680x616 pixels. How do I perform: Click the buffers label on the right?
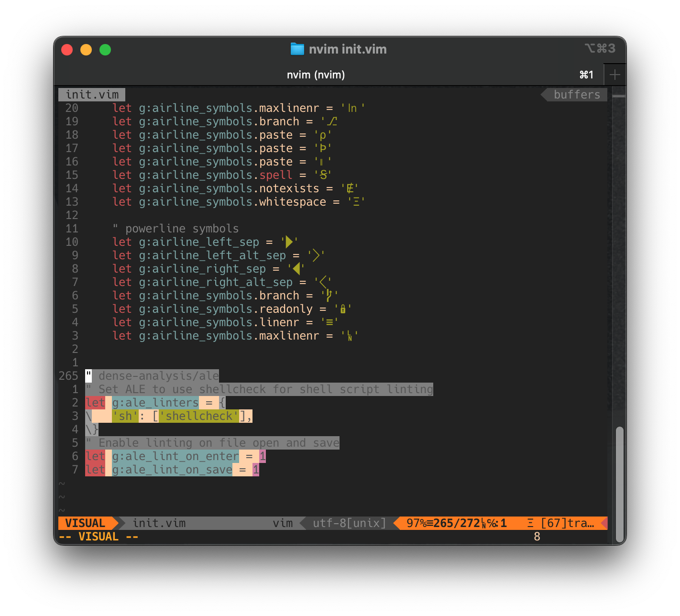point(577,94)
